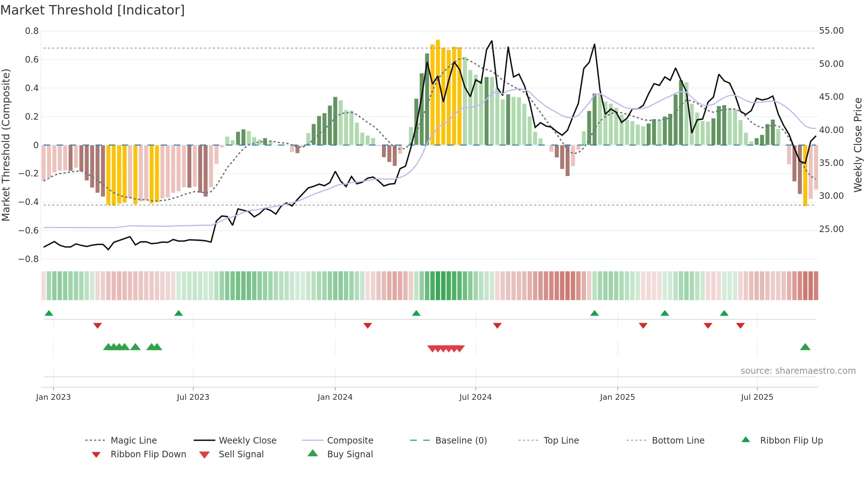Toggle the Magic Line legend entry
The image size is (868, 488).
click(x=121, y=440)
